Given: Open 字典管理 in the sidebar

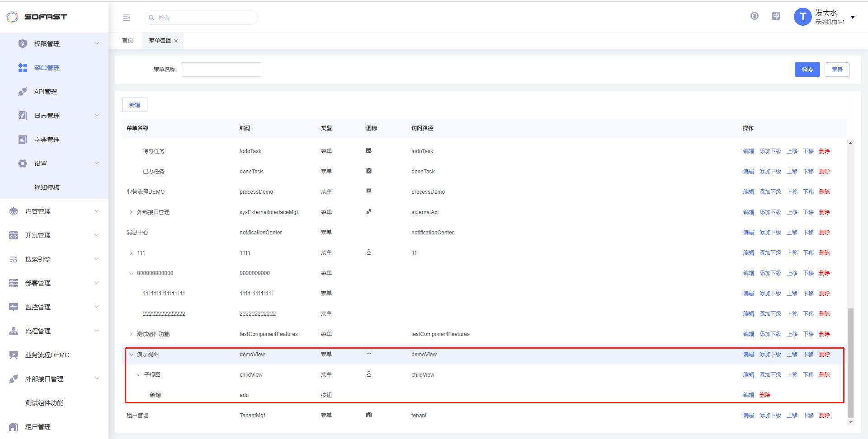Looking at the screenshot, I should [47, 140].
